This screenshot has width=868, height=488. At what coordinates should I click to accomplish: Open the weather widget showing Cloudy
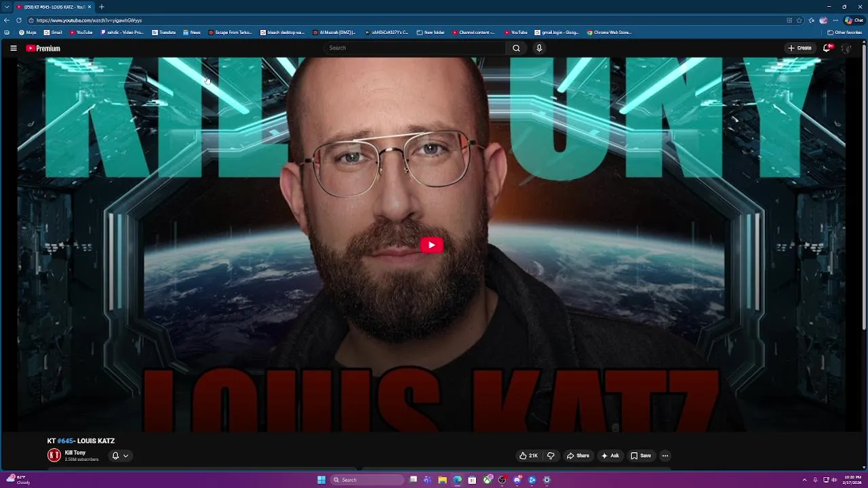click(x=18, y=479)
